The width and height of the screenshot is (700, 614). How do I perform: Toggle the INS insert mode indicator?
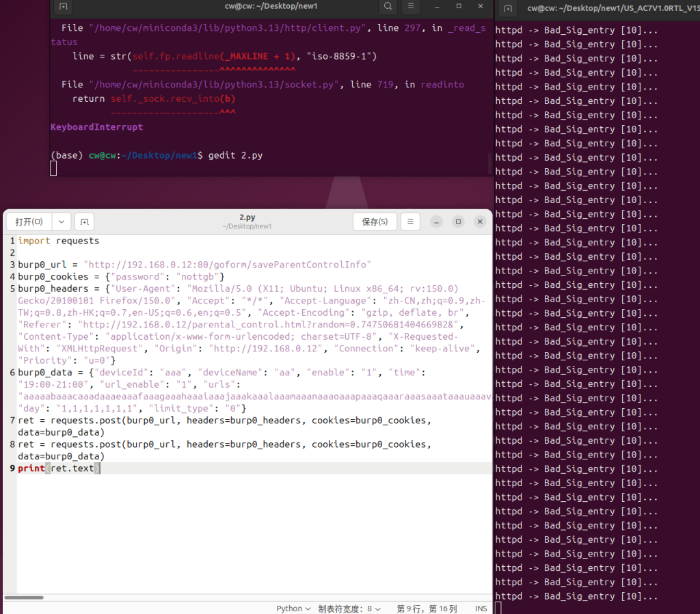pos(481,609)
